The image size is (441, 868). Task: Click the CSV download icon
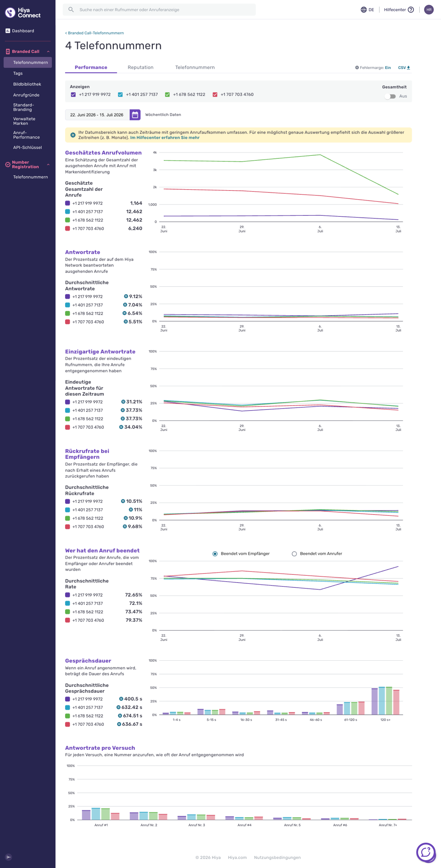point(408,68)
